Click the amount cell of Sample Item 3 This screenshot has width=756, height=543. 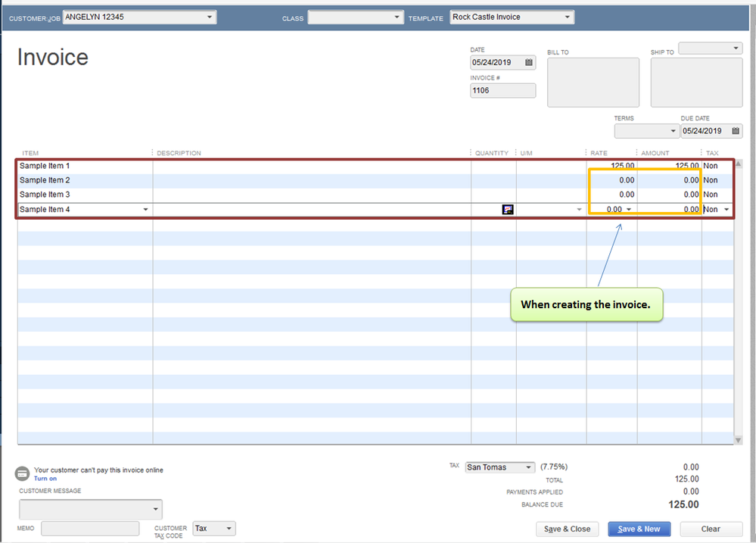pos(670,195)
